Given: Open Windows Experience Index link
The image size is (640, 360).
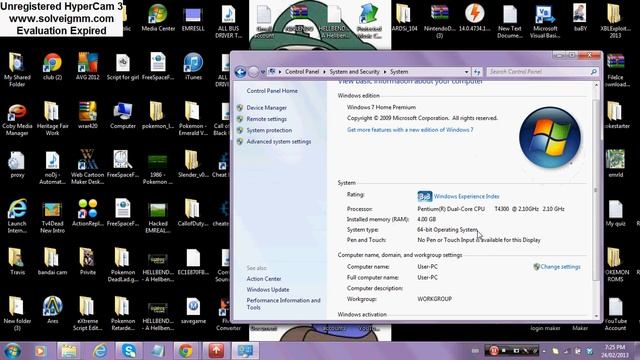Looking at the screenshot, I should coord(467,196).
